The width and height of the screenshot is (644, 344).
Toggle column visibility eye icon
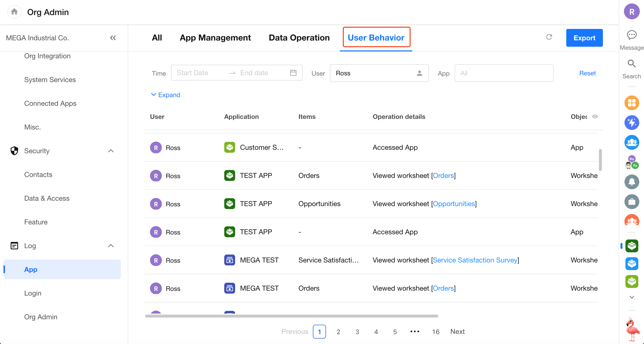(595, 117)
